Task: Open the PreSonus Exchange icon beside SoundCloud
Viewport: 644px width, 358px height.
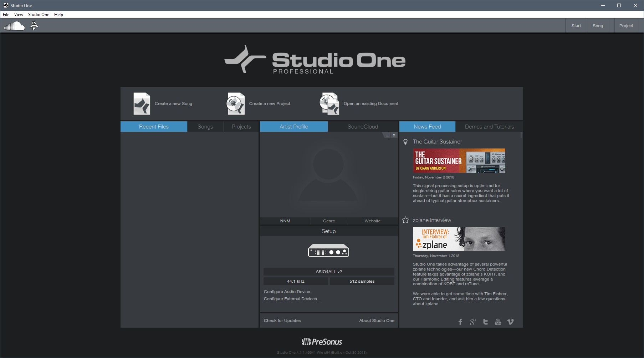Action: pos(34,26)
